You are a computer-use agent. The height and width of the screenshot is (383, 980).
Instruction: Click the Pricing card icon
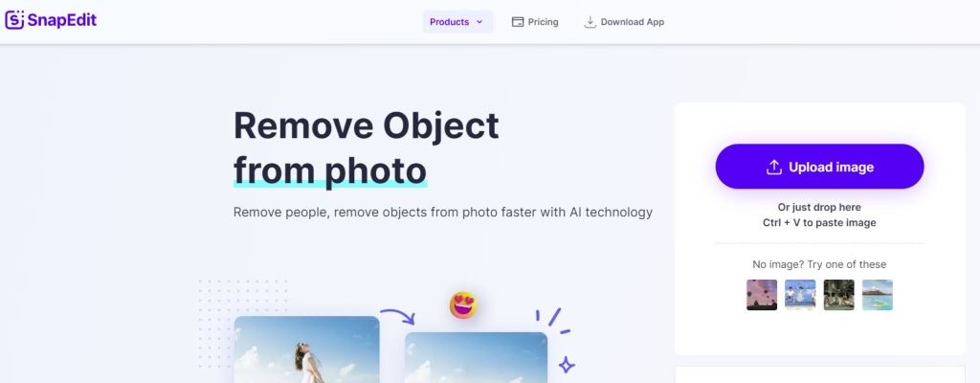(x=518, y=22)
